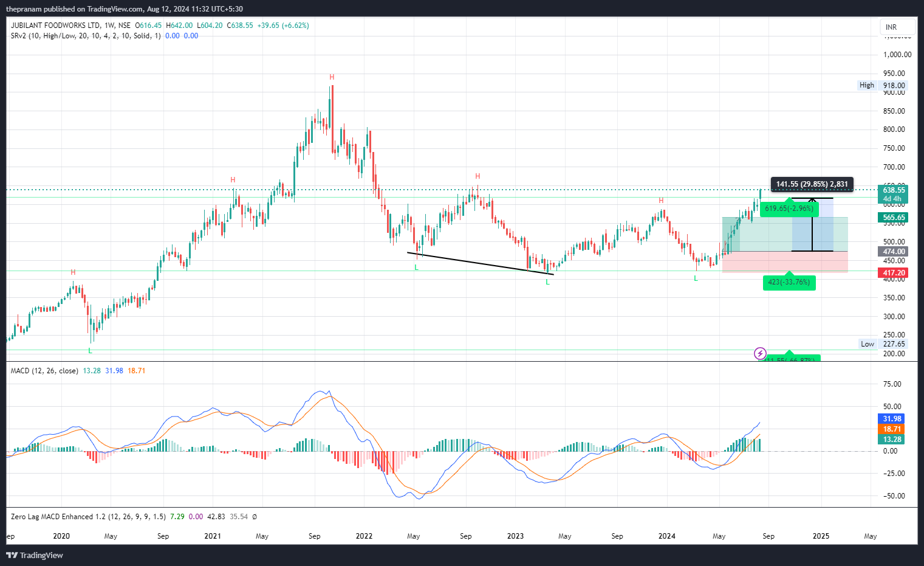Click the Ø symbol after Zero Lag MACD values
Viewport: 924px width, 566px height.
(x=255, y=517)
